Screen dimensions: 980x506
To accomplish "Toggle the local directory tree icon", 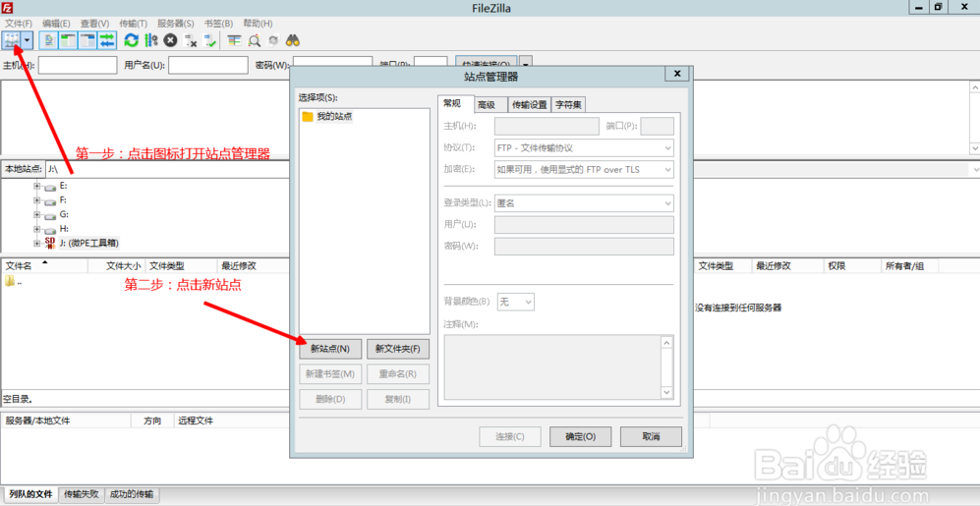I will (68, 40).
